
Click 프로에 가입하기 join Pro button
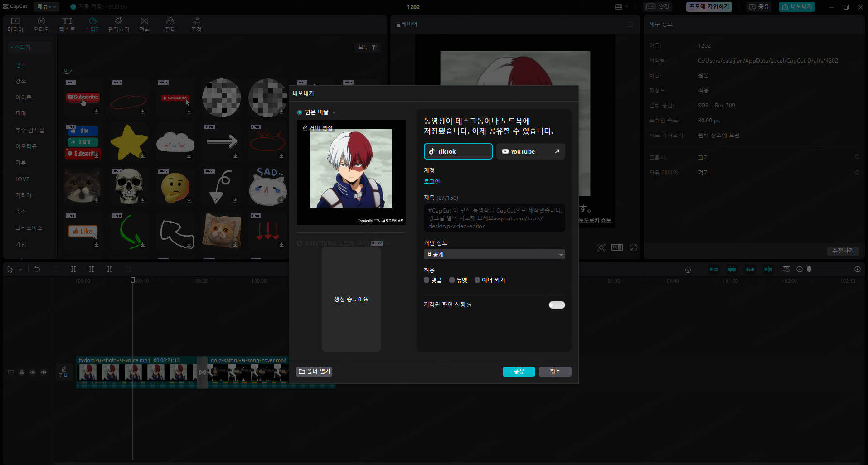point(709,7)
